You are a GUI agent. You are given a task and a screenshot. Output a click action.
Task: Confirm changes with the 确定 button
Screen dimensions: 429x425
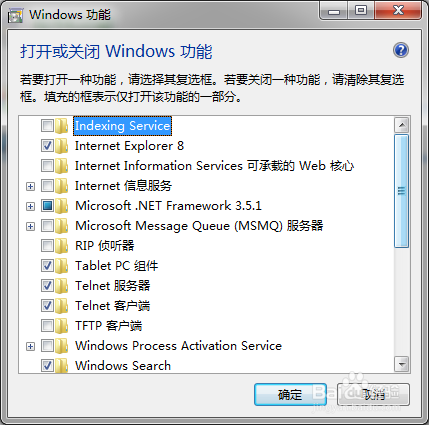click(290, 394)
